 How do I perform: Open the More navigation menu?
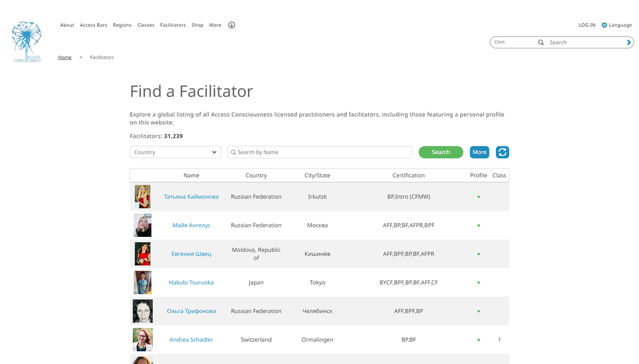[x=215, y=25]
